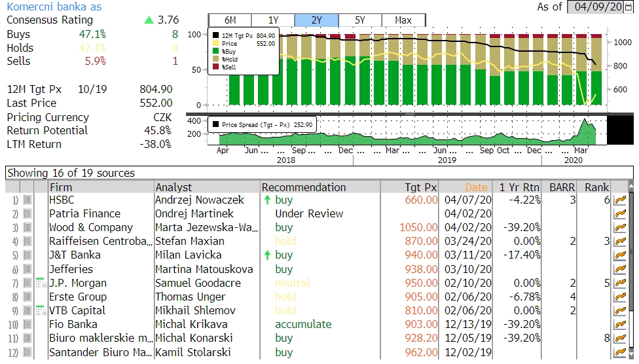This screenshot has width=639, height=364.
Task: Open the chart icon in the Biuro maklerskie row
Action: pos(620,338)
